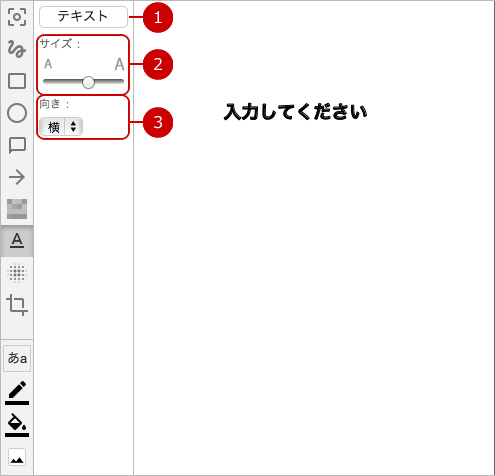Screen dimensions: 495x476
Task: Select the mosaic pixelate tool
Action: click(x=17, y=209)
